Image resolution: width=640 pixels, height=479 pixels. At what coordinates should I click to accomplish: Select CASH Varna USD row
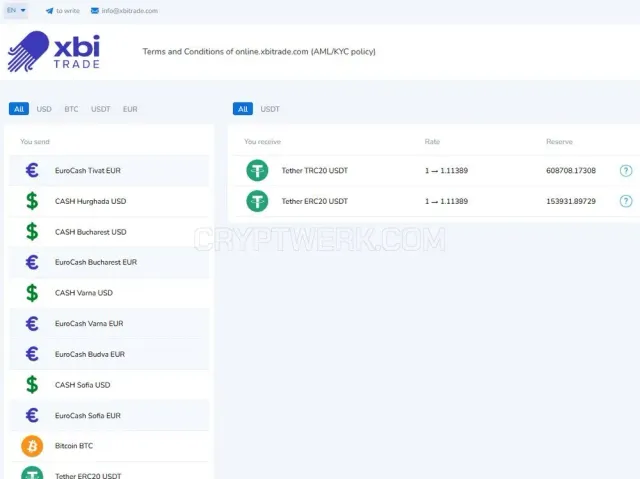tap(109, 293)
